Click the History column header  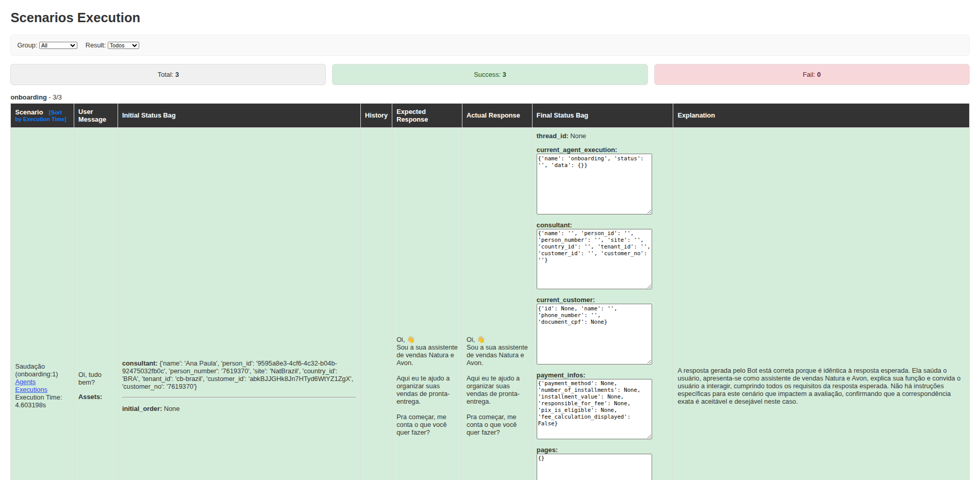[376, 115]
